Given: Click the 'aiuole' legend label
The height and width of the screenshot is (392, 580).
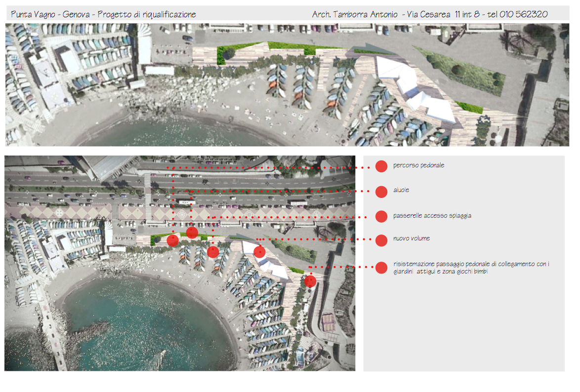Looking at the screenshot, I should coord(401,190).
